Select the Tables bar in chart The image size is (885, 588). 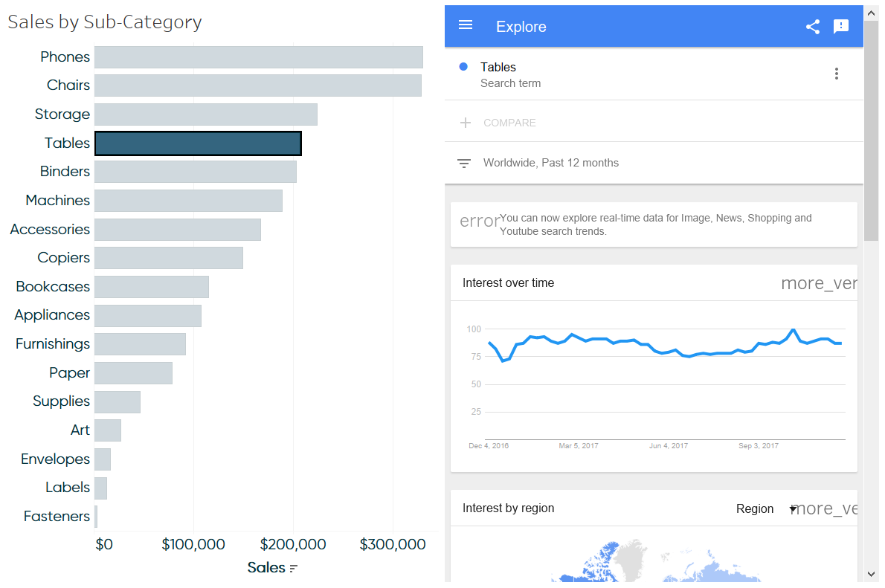(x=198, y=143)
